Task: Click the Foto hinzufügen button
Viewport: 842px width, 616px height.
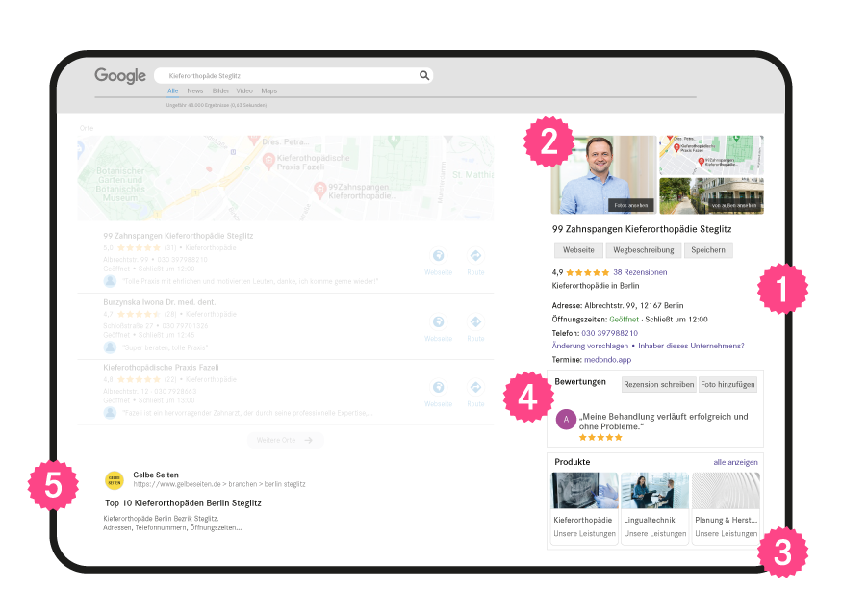Action: click(727, 385)
